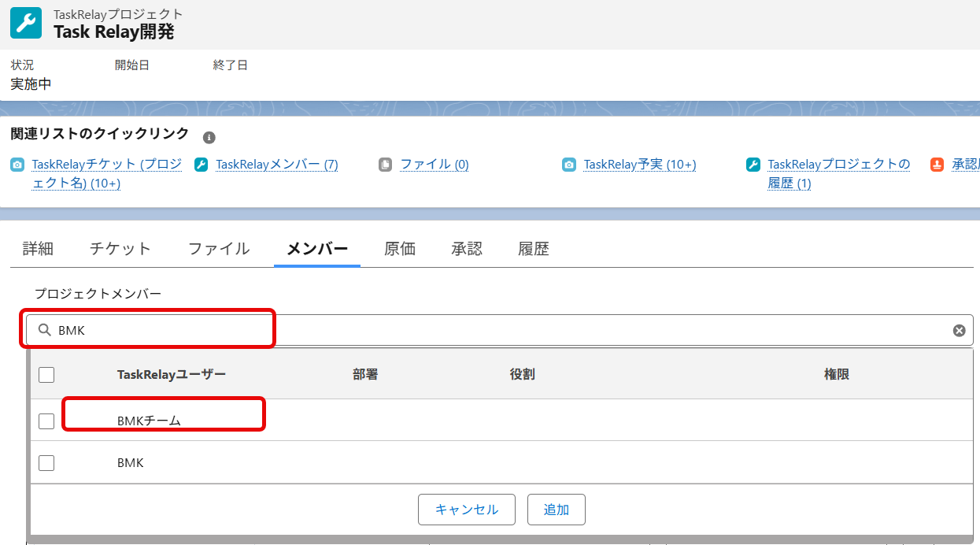The height and width of the screenshot is (545, 980).
Task: Click the 権限 column header
Action: pos(837,374)
